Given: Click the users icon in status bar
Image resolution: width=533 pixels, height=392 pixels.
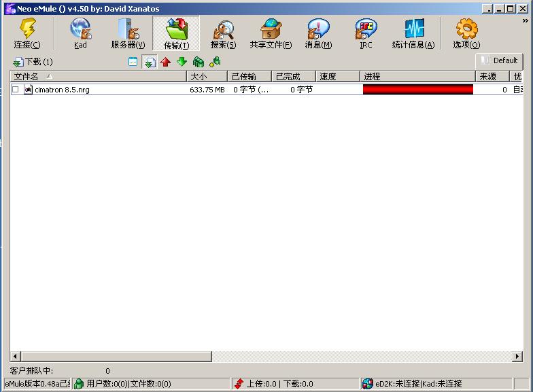Looking at the screenshot, I should click(79, 384).
